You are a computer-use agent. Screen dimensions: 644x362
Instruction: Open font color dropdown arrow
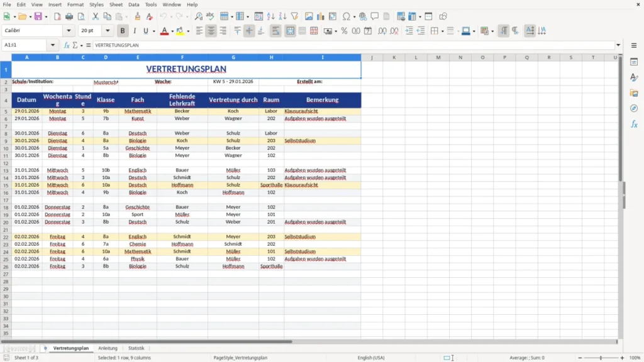click(x=172, y=31)
